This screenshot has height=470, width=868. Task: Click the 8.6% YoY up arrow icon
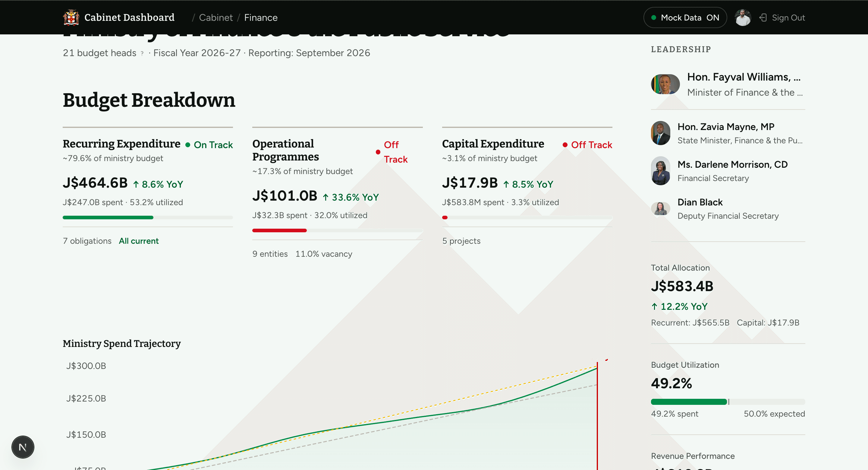[x=136, y=184]
